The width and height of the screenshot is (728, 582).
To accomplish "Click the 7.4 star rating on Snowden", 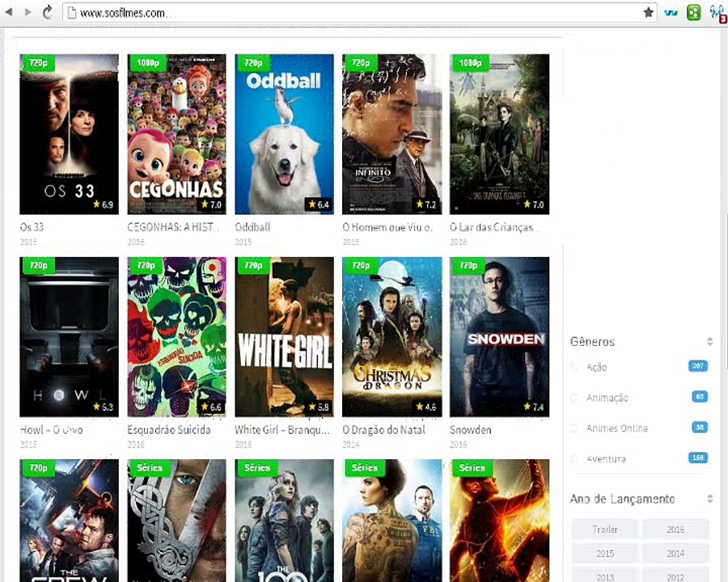I will [534, 407].
